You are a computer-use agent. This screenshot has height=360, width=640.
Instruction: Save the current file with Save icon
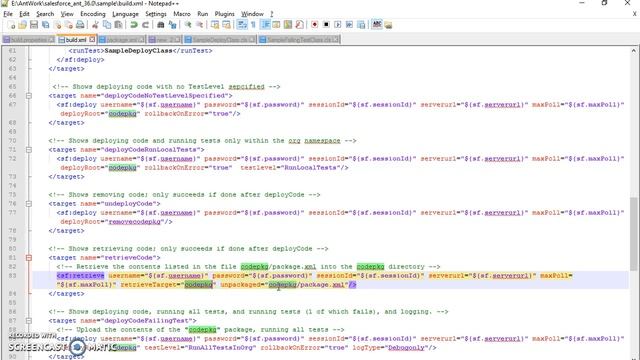click(34, 25)
